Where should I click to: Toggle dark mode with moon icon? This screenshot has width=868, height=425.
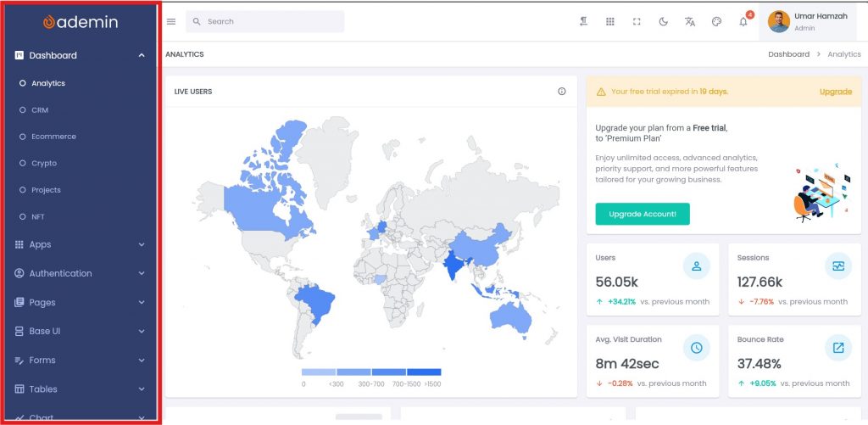tap(663, 22)
